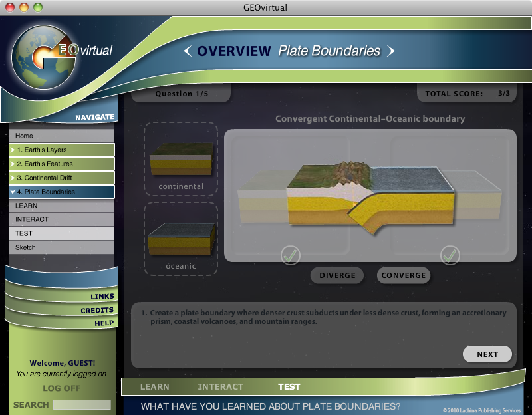Close the GEOvirtual window
Image resolution: width=532 pixels, height=415 pixels.
(10, 7)
